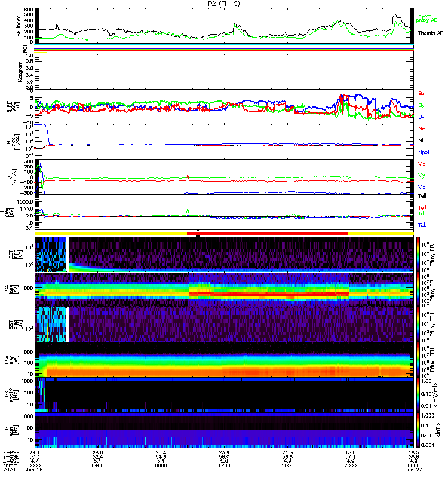
Task: Click the X-GSE value 23.9
Action: pos(224,452)
